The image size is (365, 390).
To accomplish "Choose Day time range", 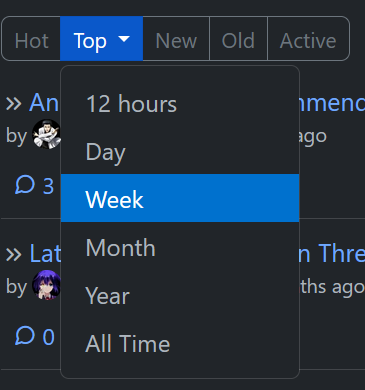I will point(180,152).
